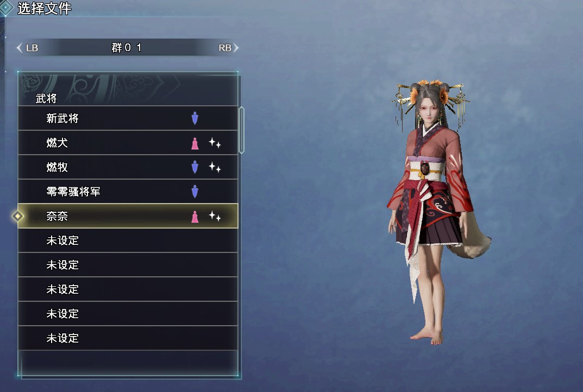Click the file list scrollbar handle
Viewport: 583px width, 392px height.
point(241,130)
